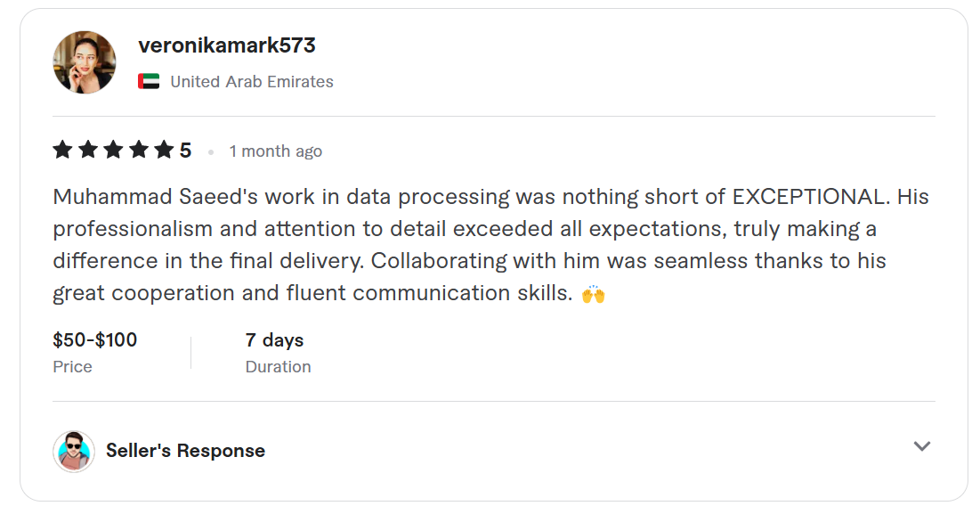Image resolution: width=980 pixels, height=506 pixels.
Task: Click the United Arab Emirates flag icon
Action: click(149, 82)
